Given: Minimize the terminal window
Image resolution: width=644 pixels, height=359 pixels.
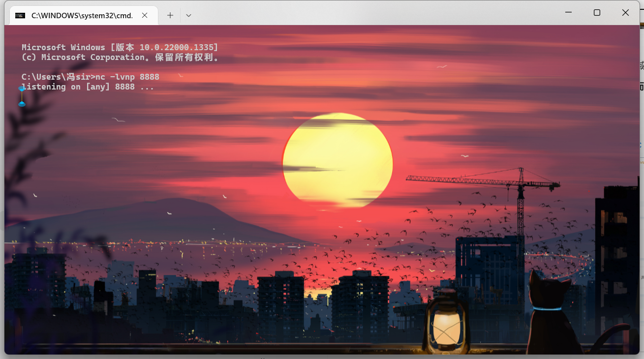Looking at the screenshot, I should click(x=569, y=13).
